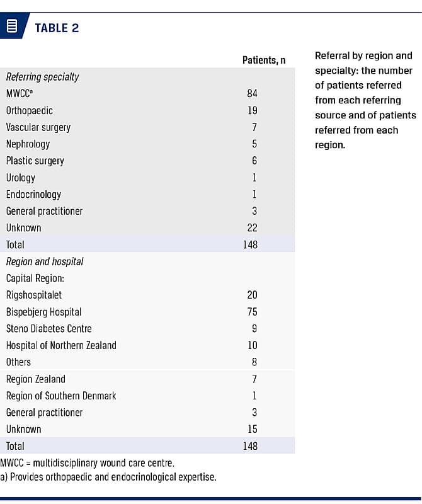Viewport: 422px width, 504px height.
Task: Click Region of Southern Denmark row label
Action: pyautogui.click(x=61, y=396)
